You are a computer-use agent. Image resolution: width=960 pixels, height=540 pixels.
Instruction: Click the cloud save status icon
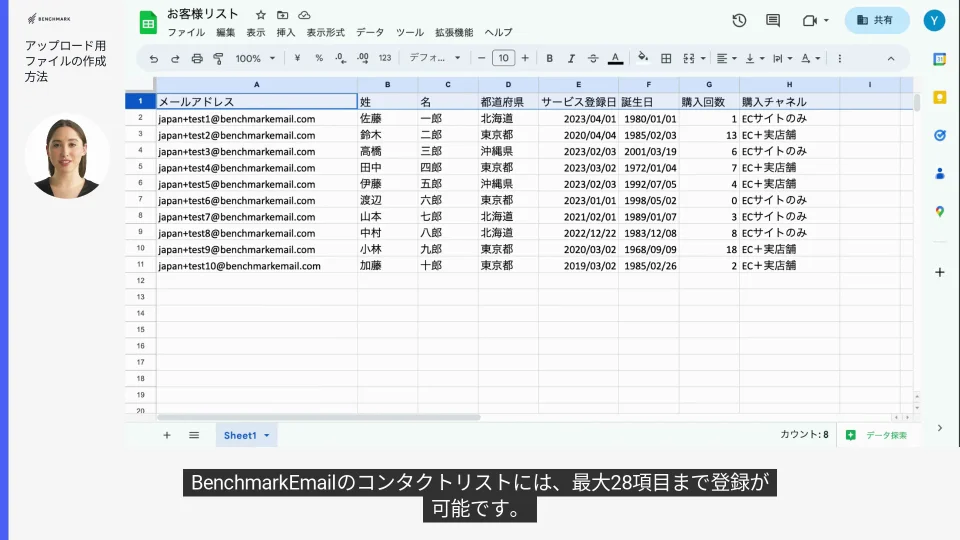pyautogui.click(x=304, y=15)
